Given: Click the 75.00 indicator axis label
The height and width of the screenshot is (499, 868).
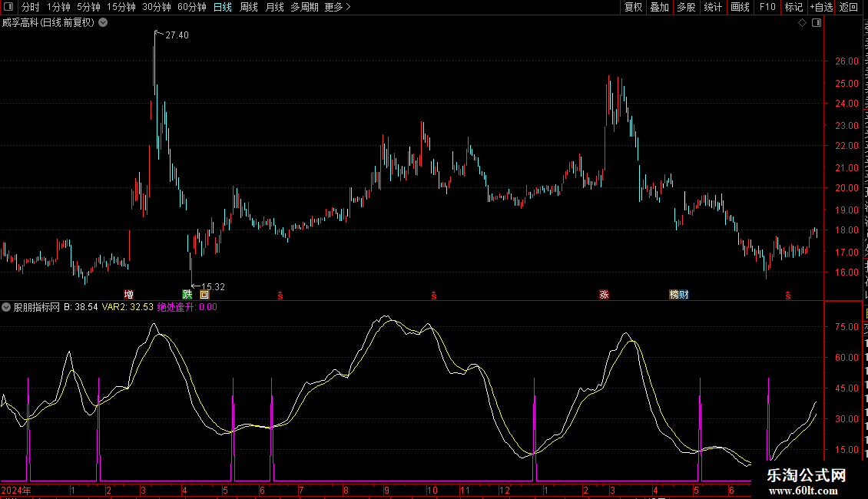Looking at the screenshot, I should pos(847,327).
